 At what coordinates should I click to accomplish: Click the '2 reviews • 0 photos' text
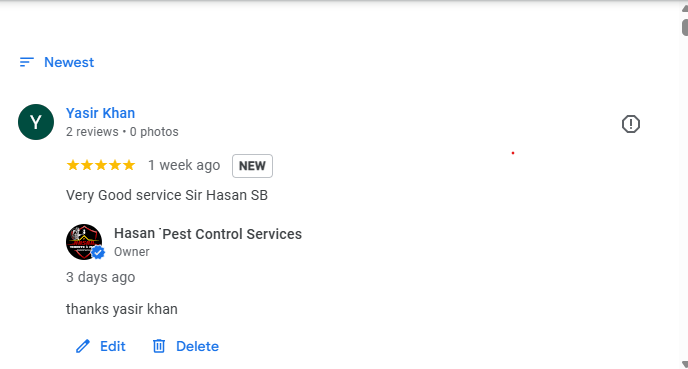click(x=122, y=132)
